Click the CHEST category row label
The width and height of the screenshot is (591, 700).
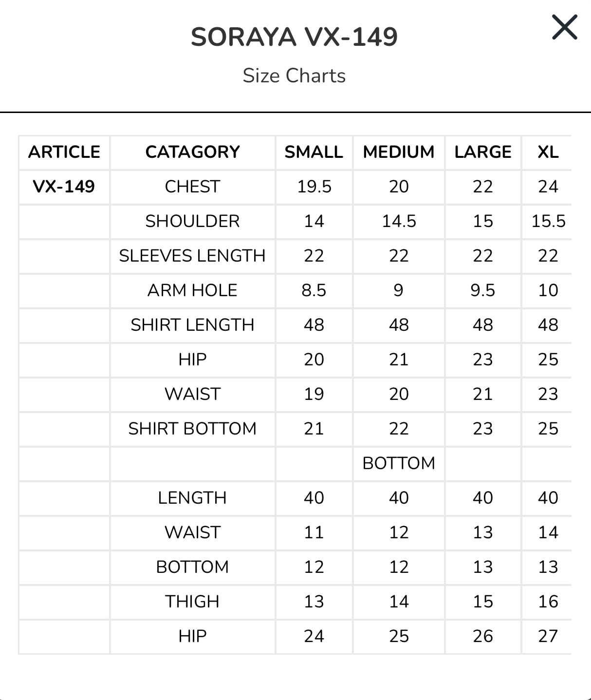point(193,187)
